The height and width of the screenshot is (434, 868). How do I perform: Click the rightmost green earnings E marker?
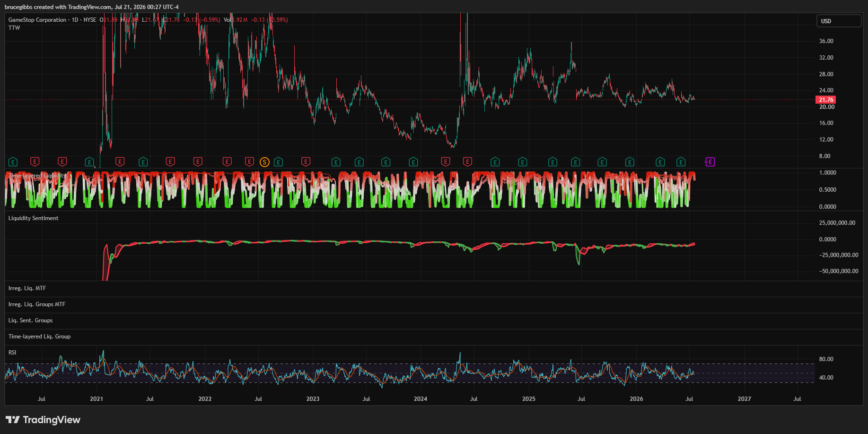pos(681,162)
